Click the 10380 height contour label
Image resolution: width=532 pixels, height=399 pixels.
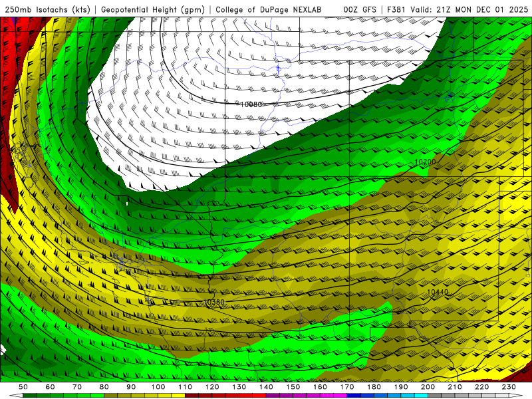[214, 302]
